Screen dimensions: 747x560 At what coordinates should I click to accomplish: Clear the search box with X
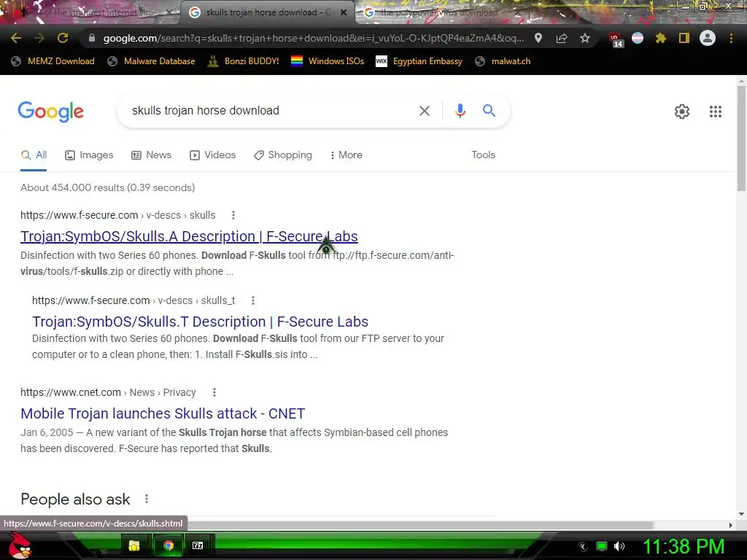click(424, 111)
